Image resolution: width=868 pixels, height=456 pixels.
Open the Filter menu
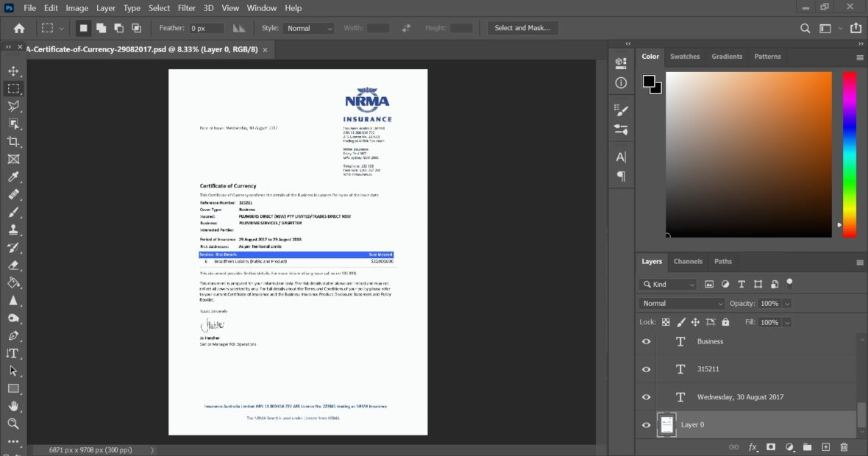(186, 8)
